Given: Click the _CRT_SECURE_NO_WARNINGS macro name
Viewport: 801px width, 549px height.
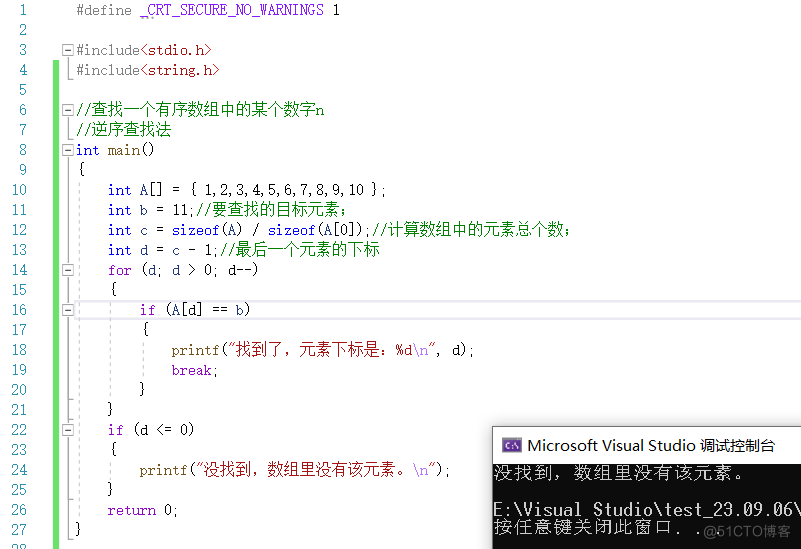Looking at the screenshot, I should [232, 10].
